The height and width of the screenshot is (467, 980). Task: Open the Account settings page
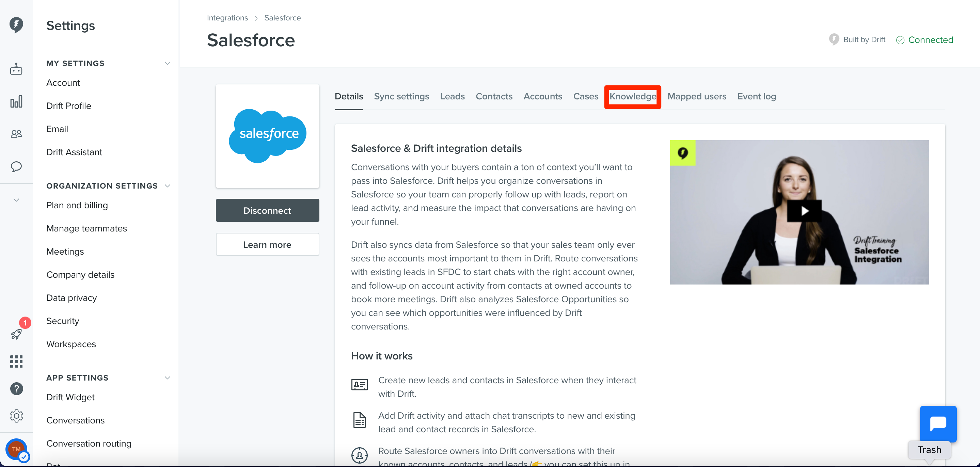click(x=63, y=82)
